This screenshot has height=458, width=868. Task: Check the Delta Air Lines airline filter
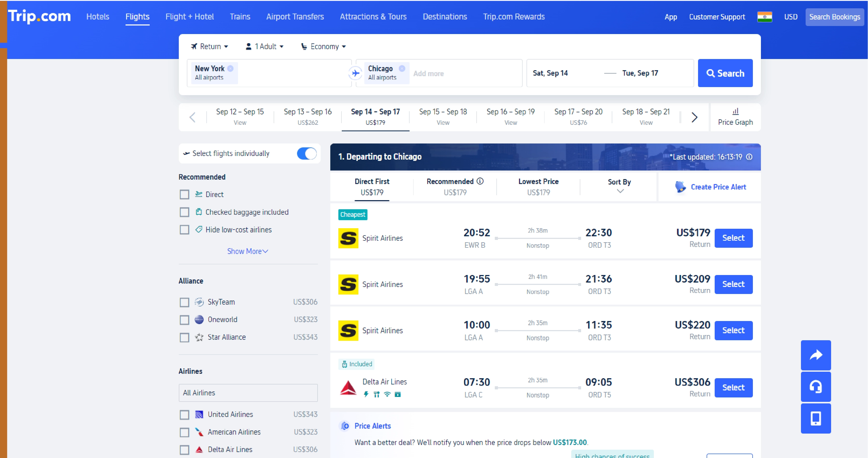[x=184, y=449]
